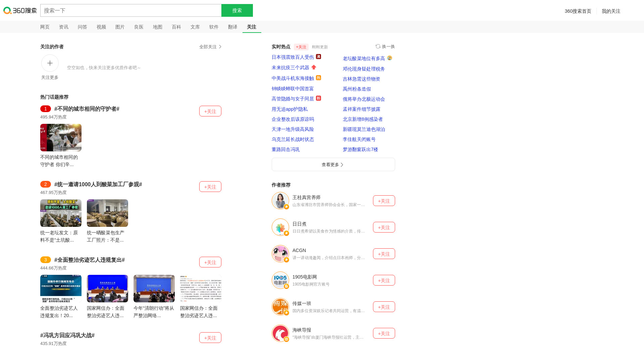Open 我的关注 in top right
This screenshot has width=644, height=349.
coord(611,11)
